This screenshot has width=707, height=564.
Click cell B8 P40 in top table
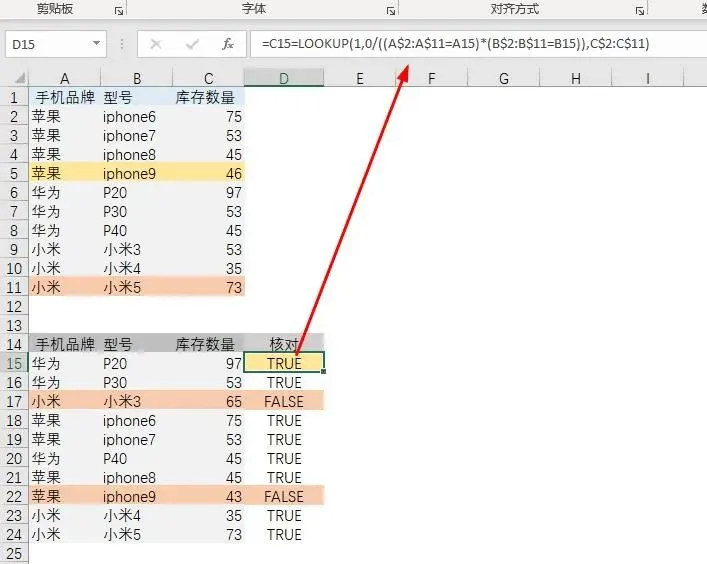(137, 230)
